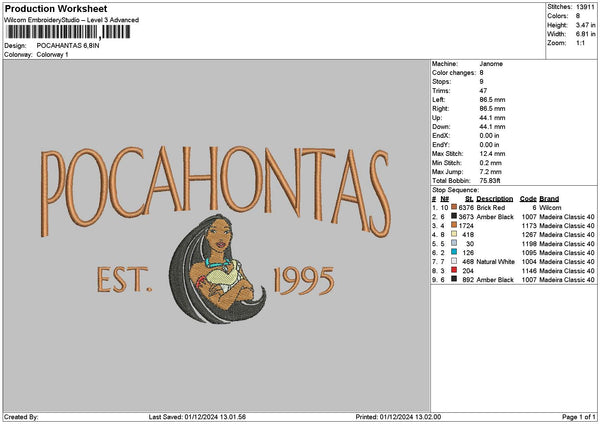Click the Brick Red color swatch in row 1

454,207
